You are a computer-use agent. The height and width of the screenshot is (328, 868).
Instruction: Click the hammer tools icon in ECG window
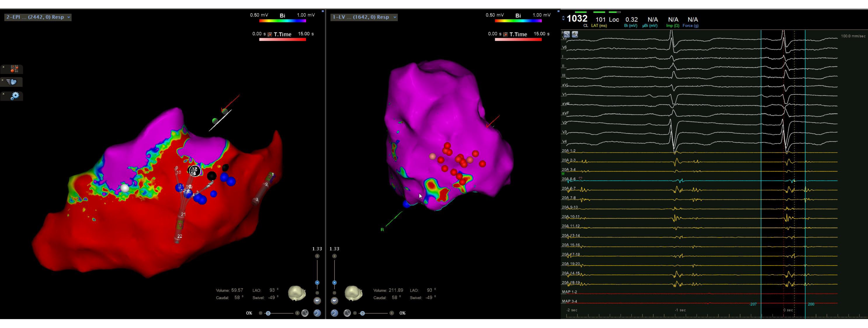pyautogui.click(x=567, y=34)
